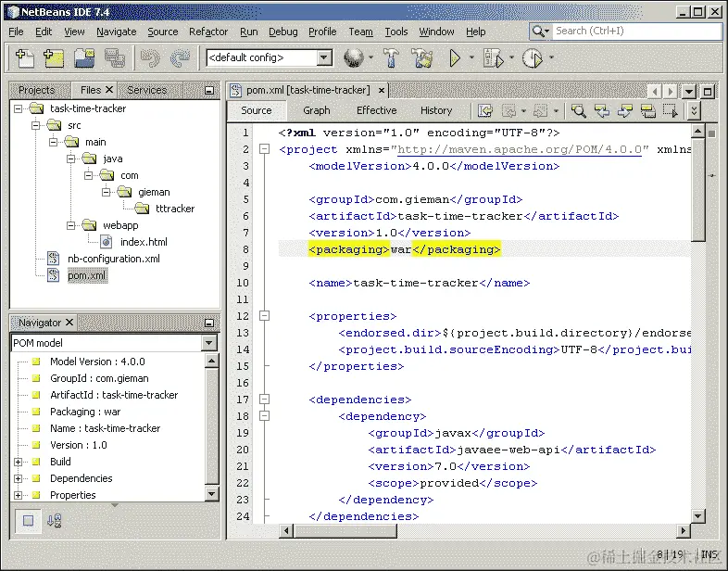
Task: Click the editor vertical scrollbar down arrow
Action: click(x=697, y=515)
